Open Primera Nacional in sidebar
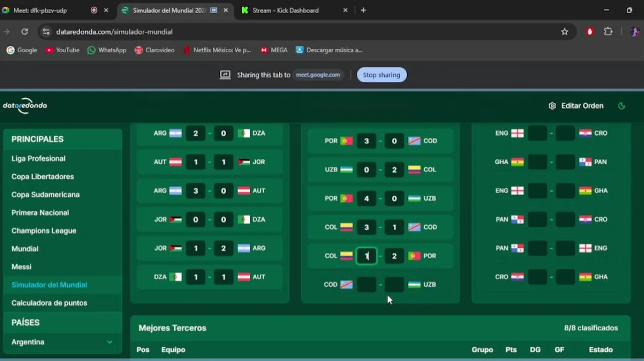This screenshot has width=644, height=361. [x=40, y=213]
